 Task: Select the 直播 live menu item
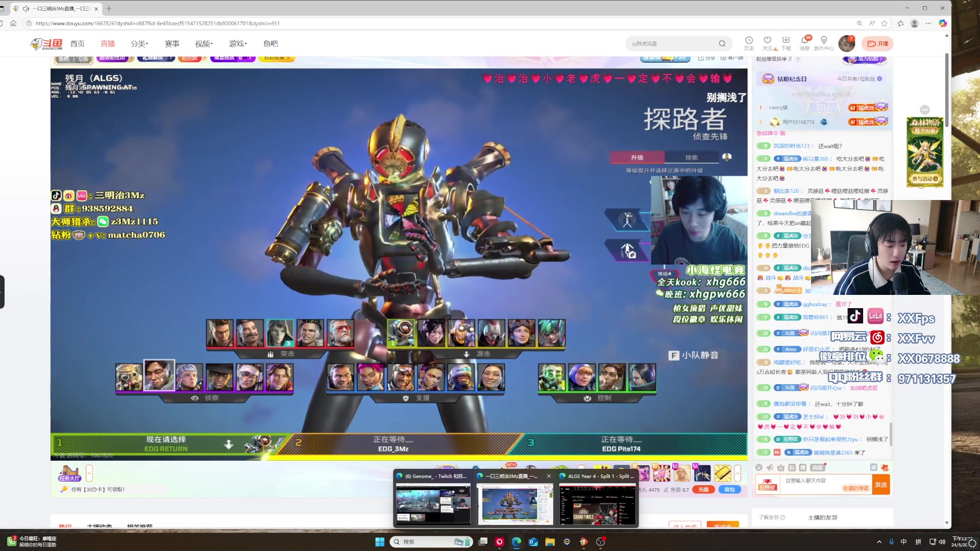pyautogui.click(x=108, y=44)
